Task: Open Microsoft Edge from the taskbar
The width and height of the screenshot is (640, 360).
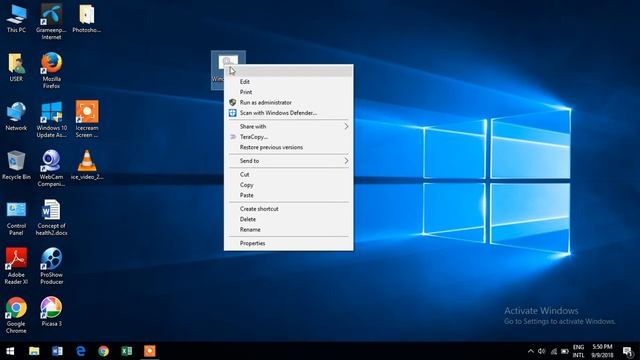Action: 80,351
